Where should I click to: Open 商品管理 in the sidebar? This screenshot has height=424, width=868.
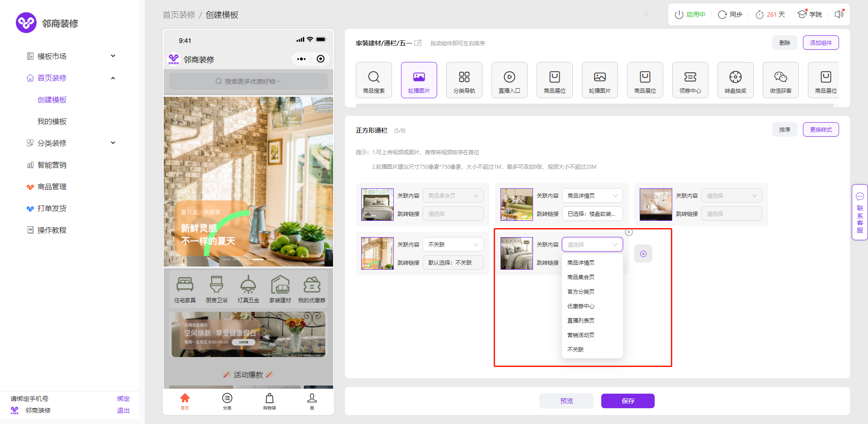[52, 186]
